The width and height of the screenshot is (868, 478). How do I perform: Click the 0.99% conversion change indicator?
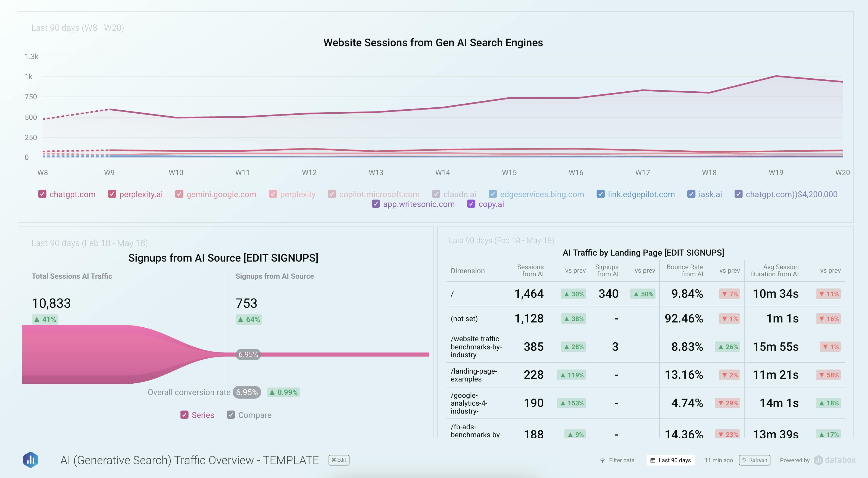click(x=283, y=392)
